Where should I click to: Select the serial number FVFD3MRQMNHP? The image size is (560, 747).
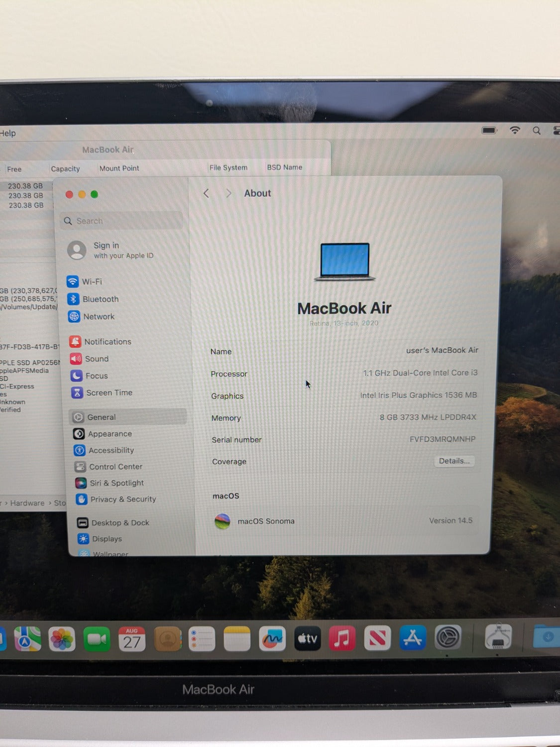click(x=443, y=439)
